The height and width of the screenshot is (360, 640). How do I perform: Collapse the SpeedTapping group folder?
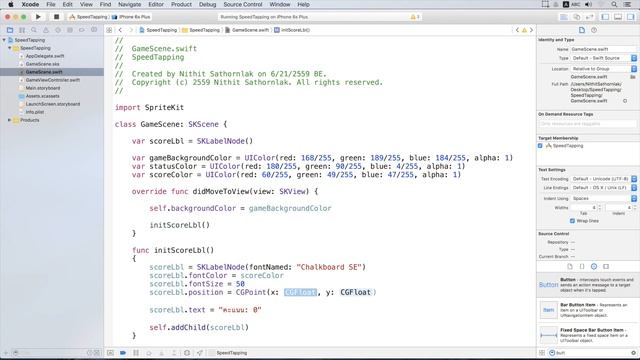(10, 48)
